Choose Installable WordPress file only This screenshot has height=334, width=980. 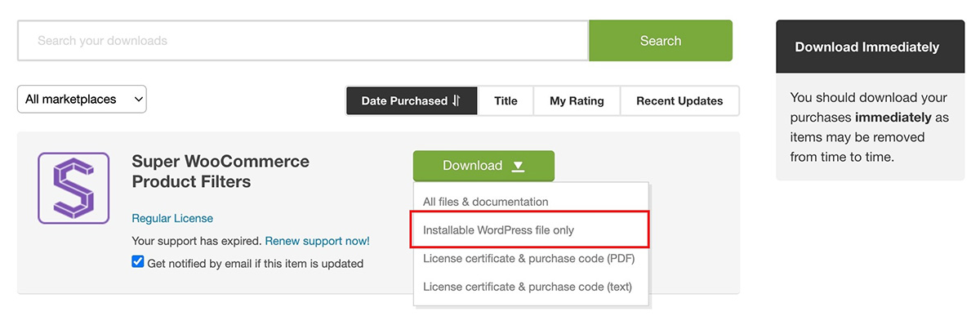pos(531,230)
